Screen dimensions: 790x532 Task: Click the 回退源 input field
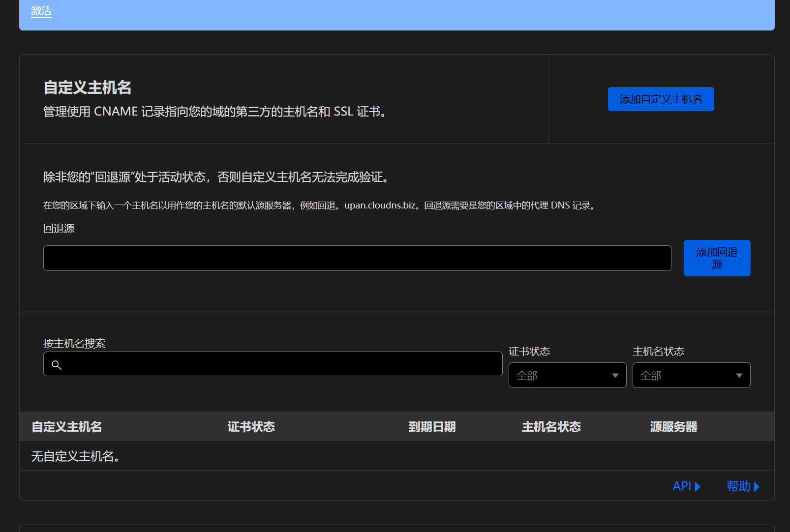(x=357, y=258)
